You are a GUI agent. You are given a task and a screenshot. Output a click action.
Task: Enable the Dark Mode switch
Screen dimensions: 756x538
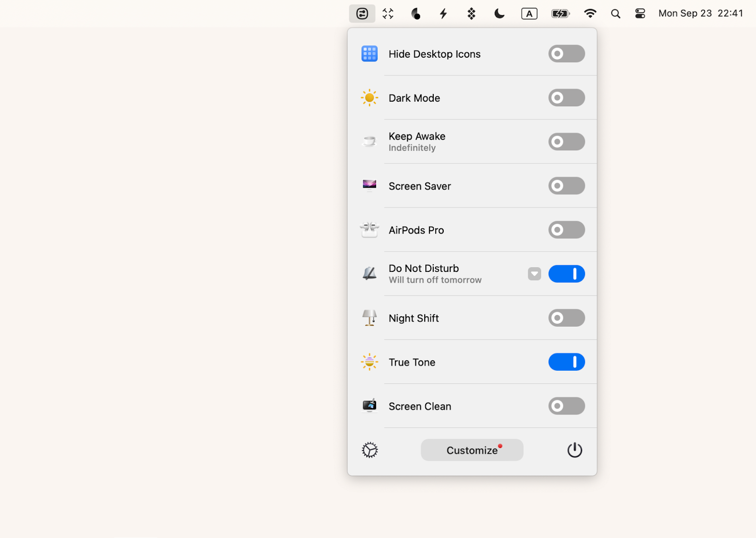[566, 97]
